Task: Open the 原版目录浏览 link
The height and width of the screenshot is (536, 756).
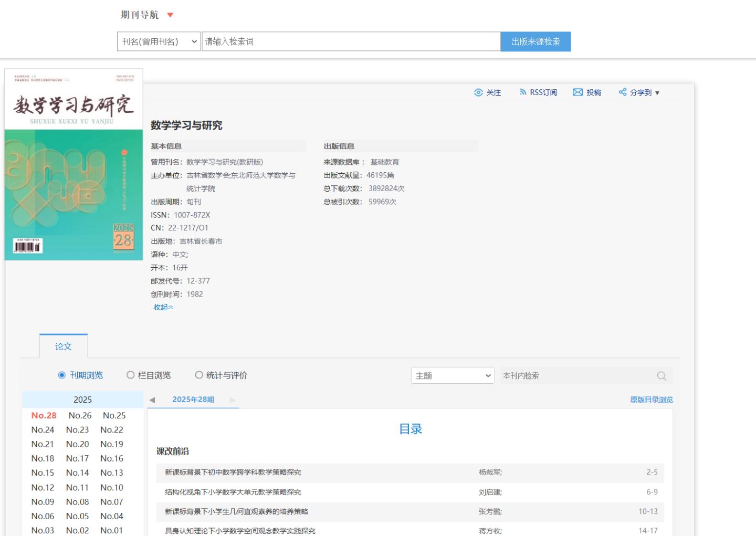Action: [651, 400]
